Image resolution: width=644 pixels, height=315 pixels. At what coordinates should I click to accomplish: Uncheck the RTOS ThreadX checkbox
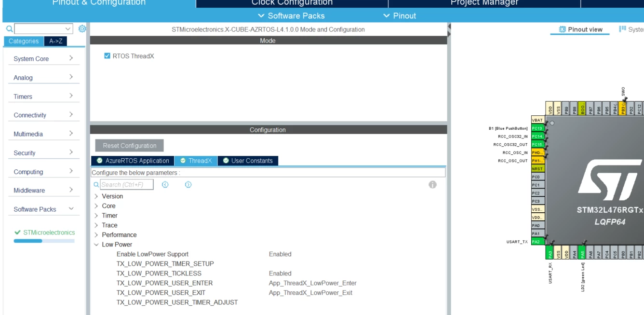tap(107, 56)
